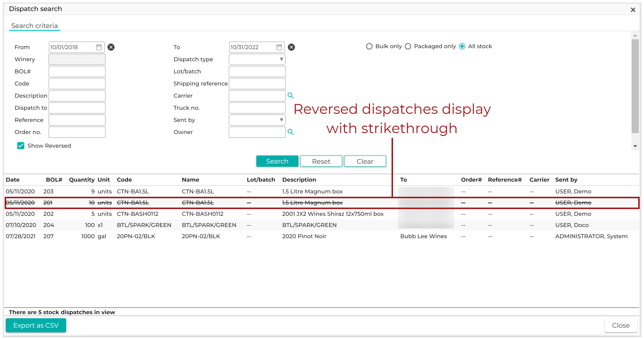Switch to the Search criteria tab
The width and height of the screenshot is (644, 339).
[35, 26]
